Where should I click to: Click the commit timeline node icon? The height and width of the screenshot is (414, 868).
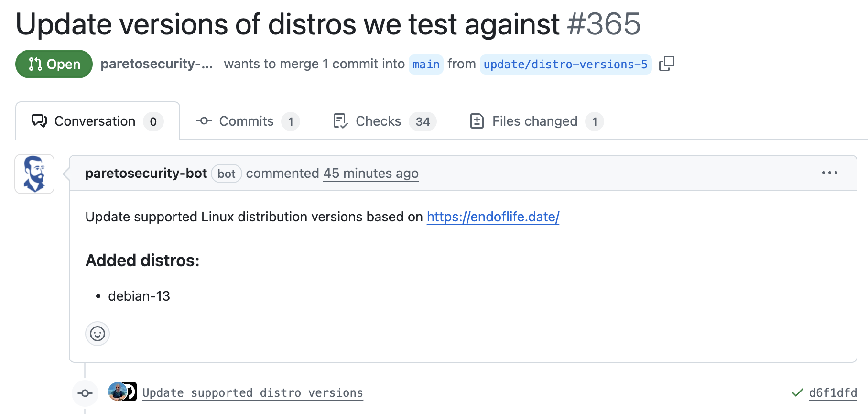point(85,393)
